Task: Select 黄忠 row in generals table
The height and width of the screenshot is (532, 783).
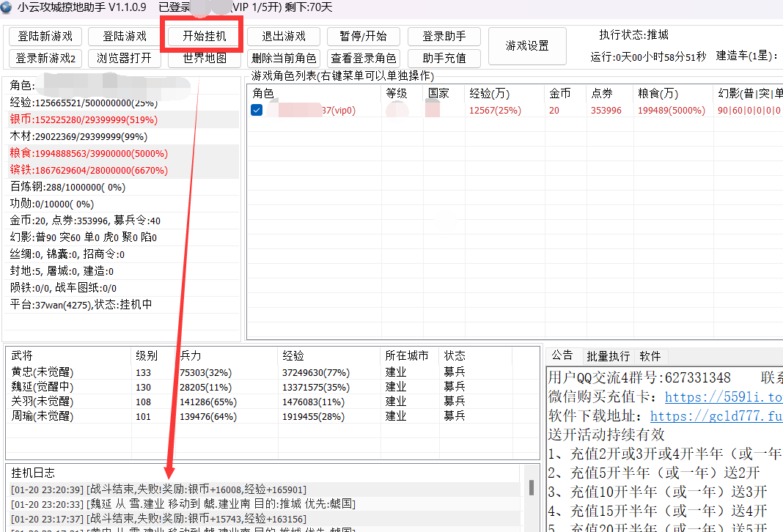Action: [x=43, y=372]
